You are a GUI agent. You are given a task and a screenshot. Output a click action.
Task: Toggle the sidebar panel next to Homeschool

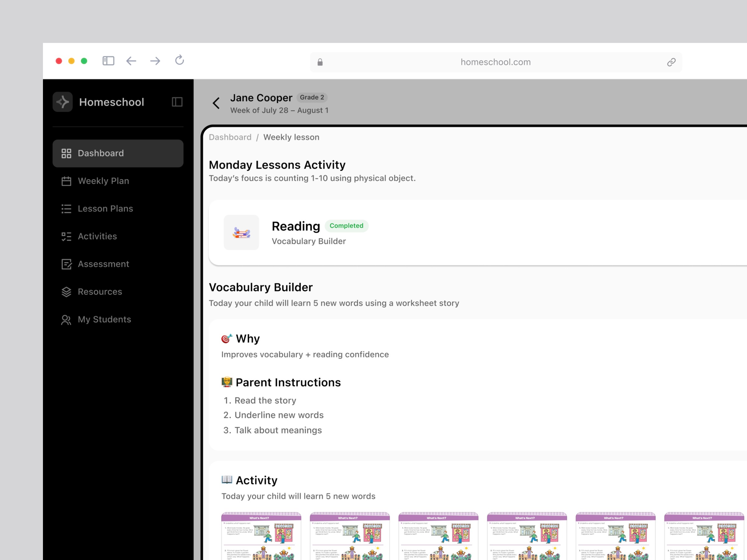[x=177, y=102]
